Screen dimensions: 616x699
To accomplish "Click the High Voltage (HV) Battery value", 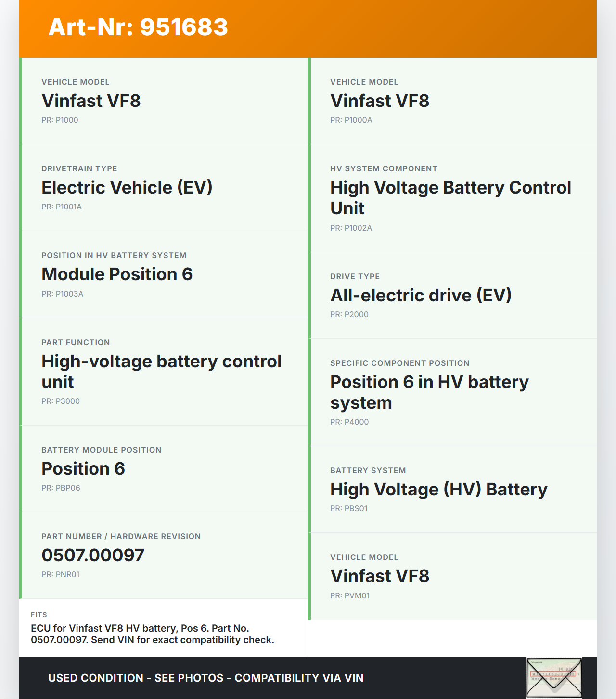I will tap(438, 490).
